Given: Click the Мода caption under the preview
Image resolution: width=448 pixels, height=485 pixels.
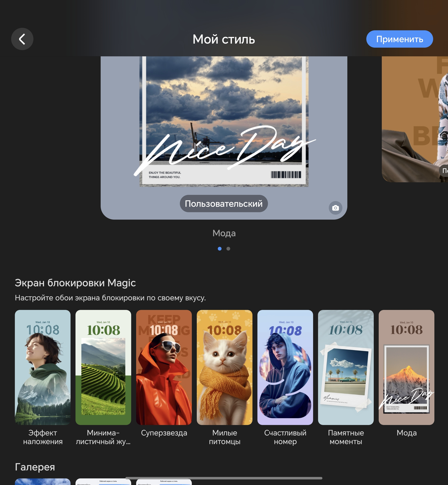Looking at the screenshot, I should point(224,233).
